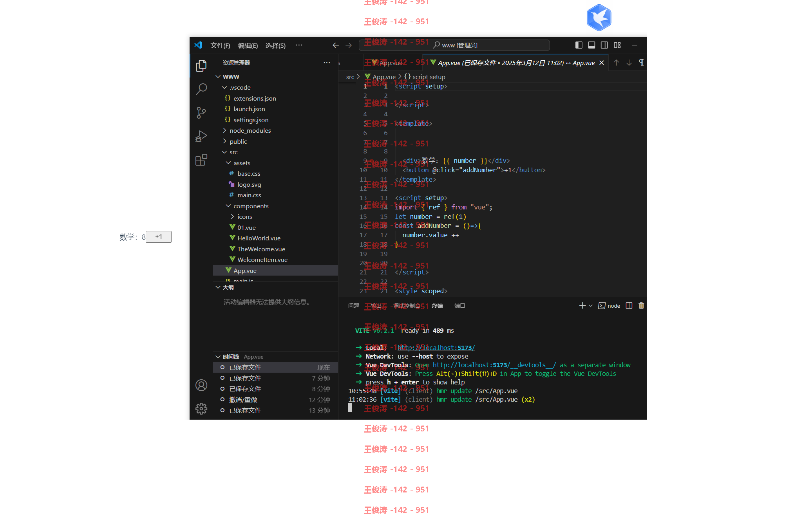Go forward with the right arrow
Screen dimensions: 794x532
tap(349, 45)
